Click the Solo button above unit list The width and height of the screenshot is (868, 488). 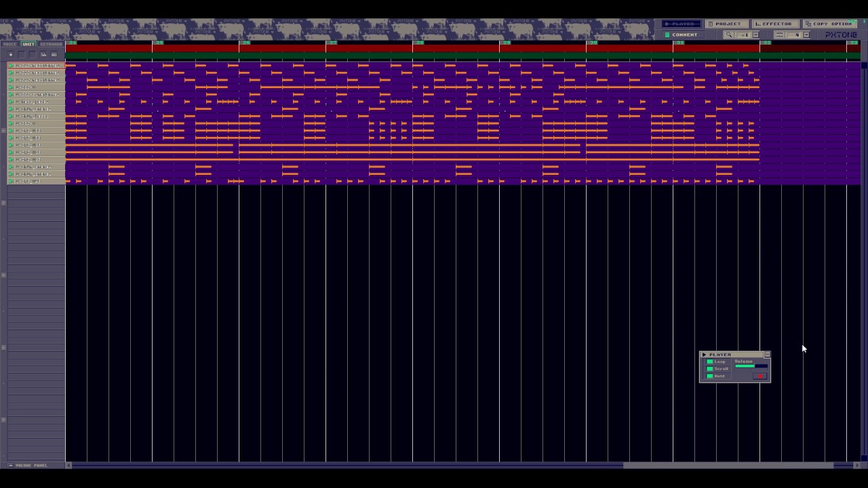43,54
